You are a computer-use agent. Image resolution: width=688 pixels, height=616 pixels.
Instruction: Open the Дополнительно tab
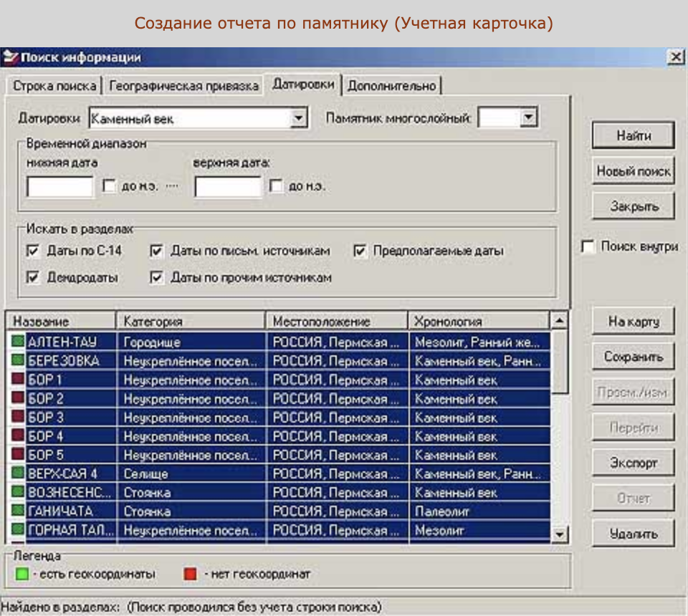(391, 86)
